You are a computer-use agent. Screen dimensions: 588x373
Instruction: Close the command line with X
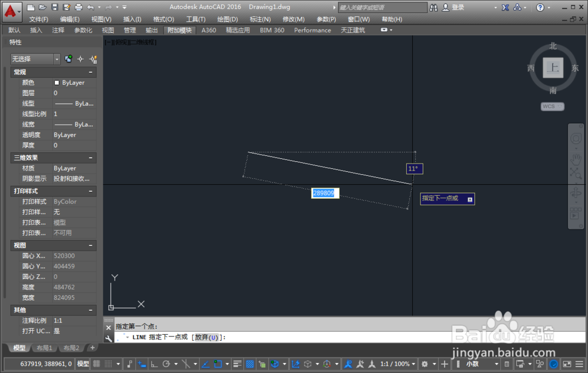108,328
